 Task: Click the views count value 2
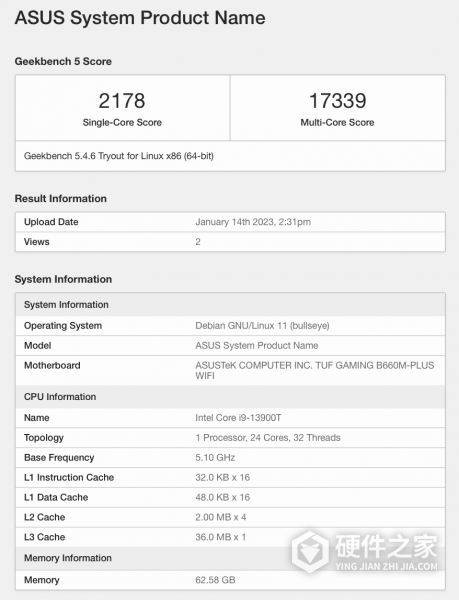coord(198,242)
